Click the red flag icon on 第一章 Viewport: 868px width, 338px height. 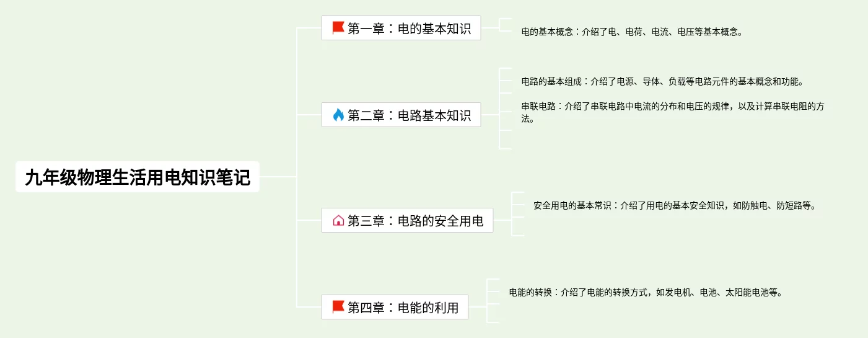(x=338, y=28)
